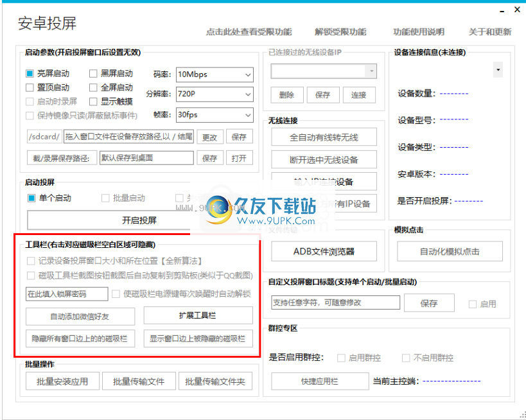Click 批量传输文件 button
526x420 pixels.
[139, 381]
